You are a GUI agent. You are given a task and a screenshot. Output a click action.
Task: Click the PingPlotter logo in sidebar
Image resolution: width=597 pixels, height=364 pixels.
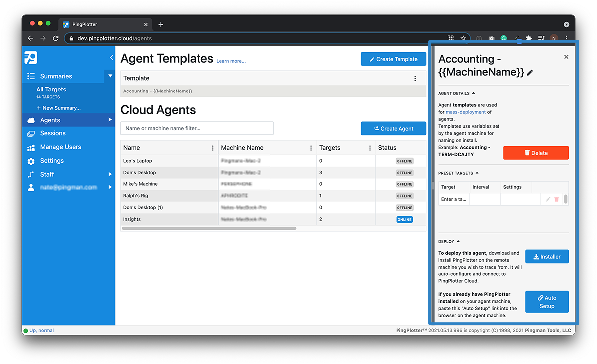coord(31,58)
